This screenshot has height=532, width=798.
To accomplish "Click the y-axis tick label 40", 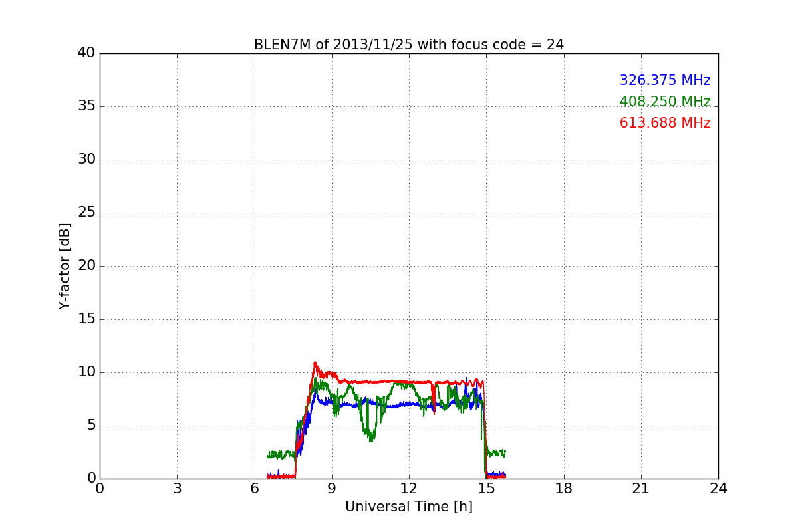I will point(86,53).
